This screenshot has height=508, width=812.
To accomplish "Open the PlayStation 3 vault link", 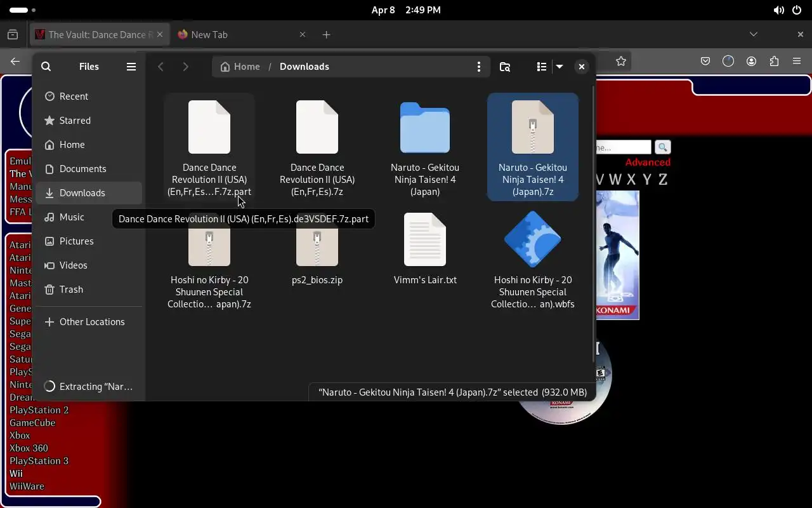I will (39, 461).
